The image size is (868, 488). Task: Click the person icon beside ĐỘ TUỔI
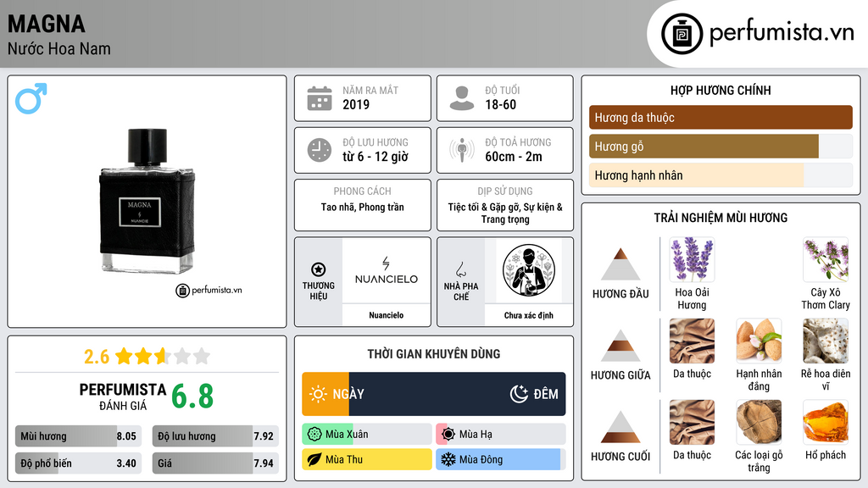pos(462,98)
